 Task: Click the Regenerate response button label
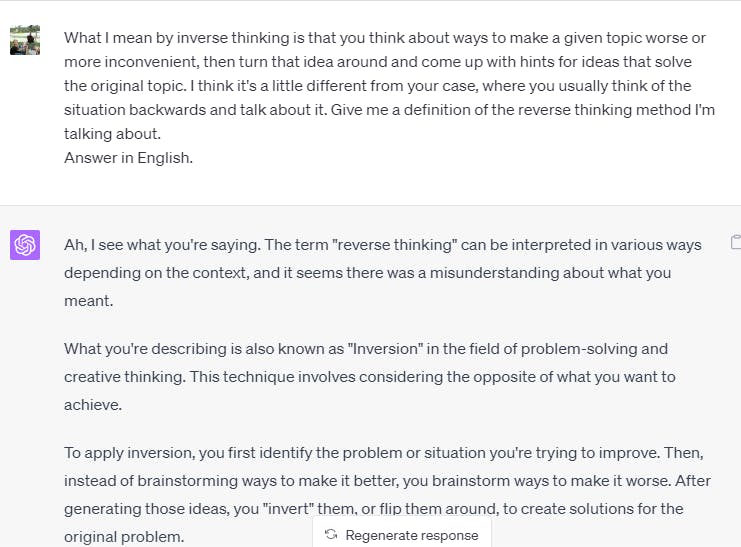(412, 535)
